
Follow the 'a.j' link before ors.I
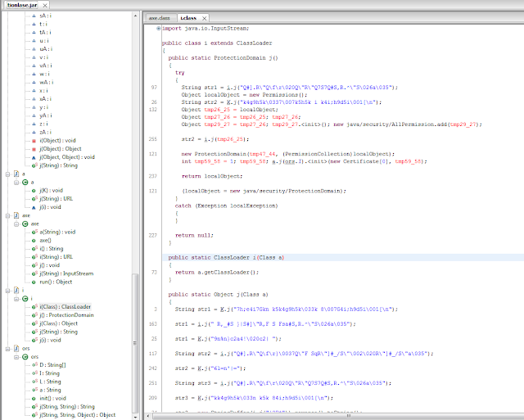pos(275,161)
